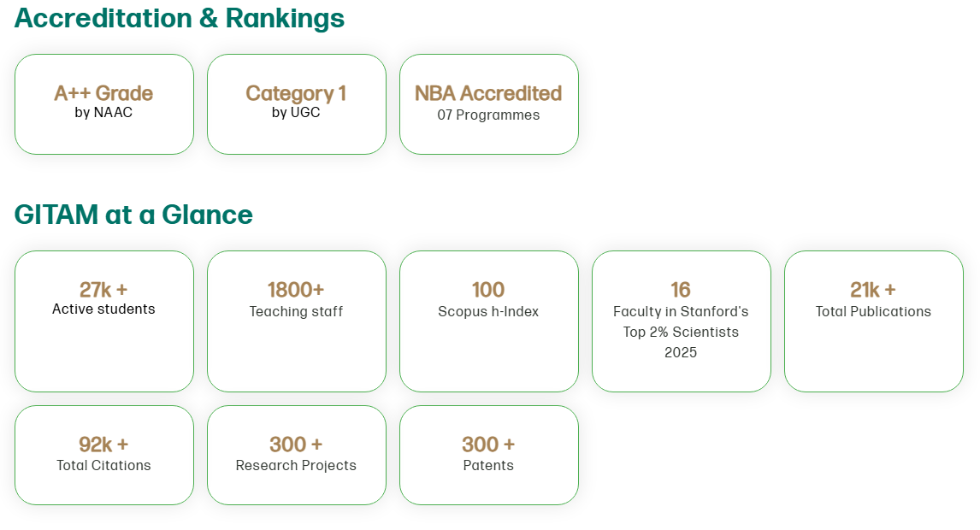The width and height of the screenshot is (980, 530).
Task: Open the 92k + Total Citations card
Action: [103, 455]
